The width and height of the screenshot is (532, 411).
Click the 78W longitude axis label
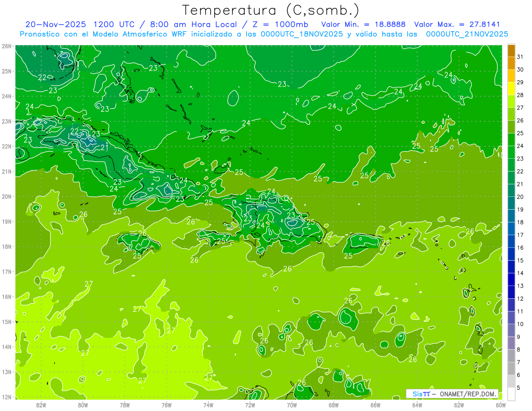point(125,405)
